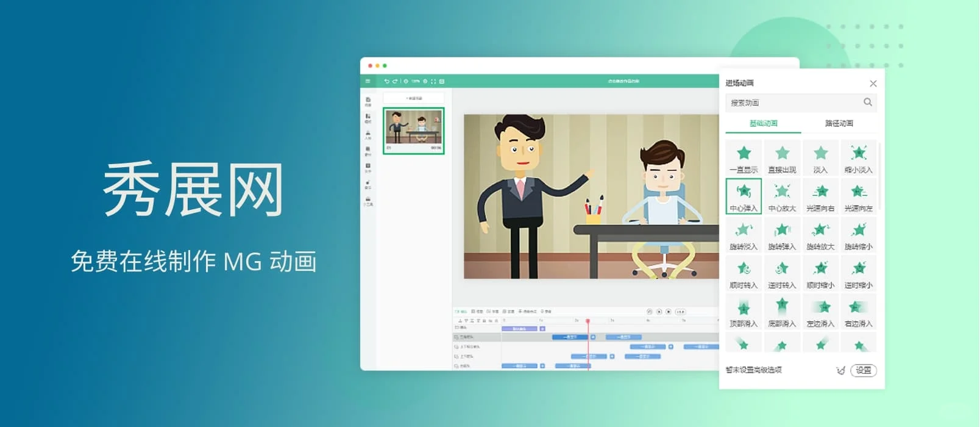Click the search magnifier in animation panel
Image resolution: width=980 pixels, height=427 pixels.
(x=868, y=102)
